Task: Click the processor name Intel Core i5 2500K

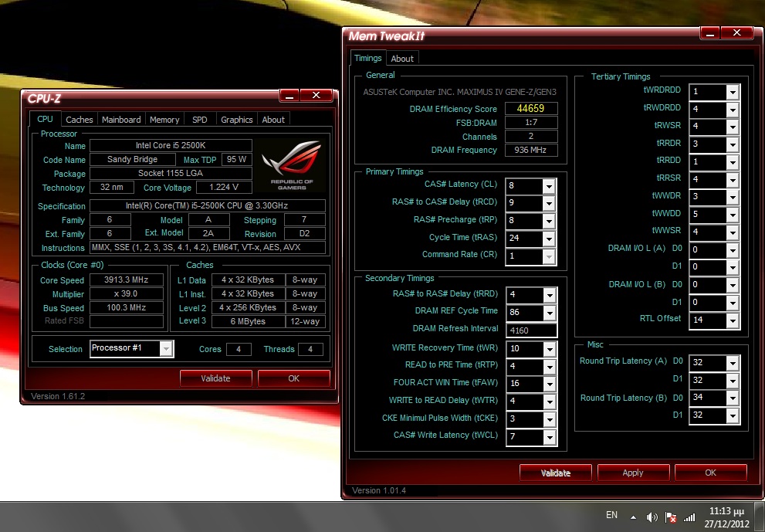Action: pos(171,145)
